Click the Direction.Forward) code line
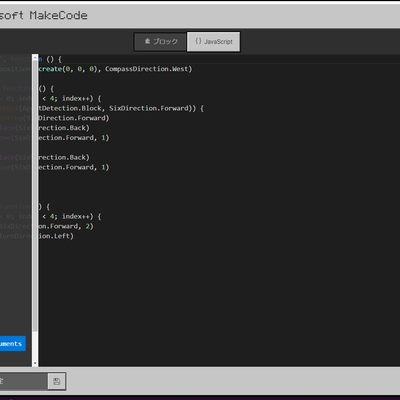The height and width of the screenshot is (400, 400). pos(74,118)
